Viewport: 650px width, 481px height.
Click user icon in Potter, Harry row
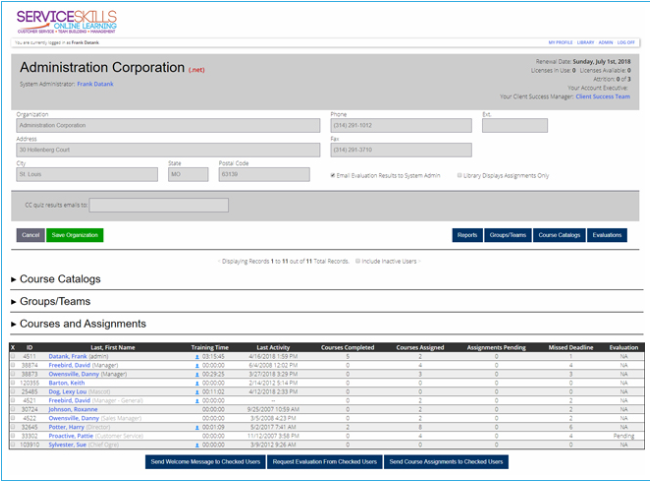(x=197, y=428)
